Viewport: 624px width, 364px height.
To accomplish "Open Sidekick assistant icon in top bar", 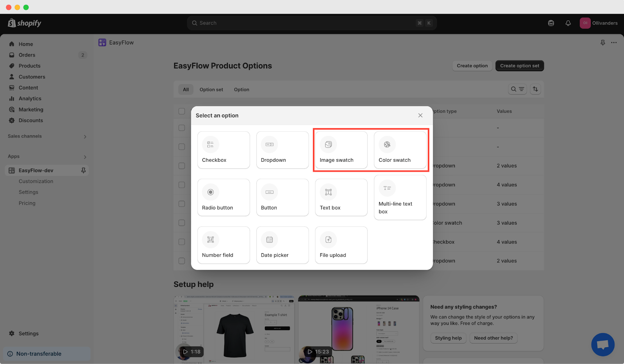I will coord(551,23).
